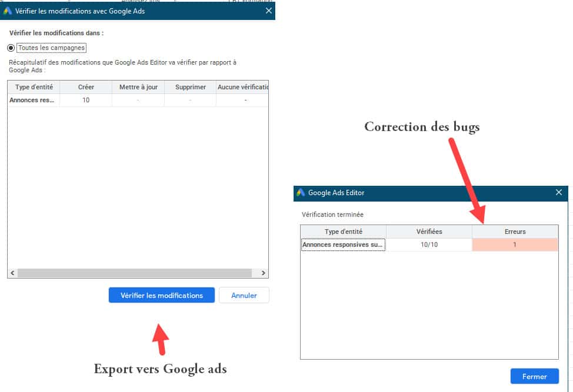Click the Créer value 10 cell
The height and width of the screenshot is (392, 573).
[86, 100]
